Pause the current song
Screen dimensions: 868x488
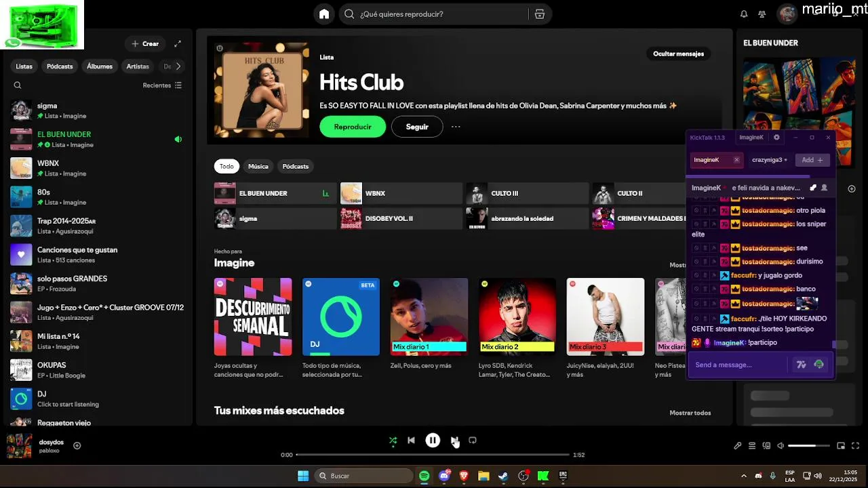[x=433, y=440]
